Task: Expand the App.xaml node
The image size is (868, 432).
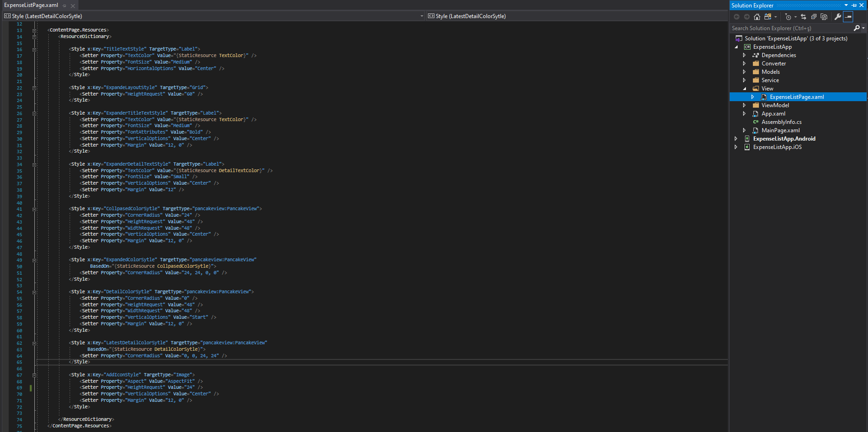Action: [x=745, y=114]
